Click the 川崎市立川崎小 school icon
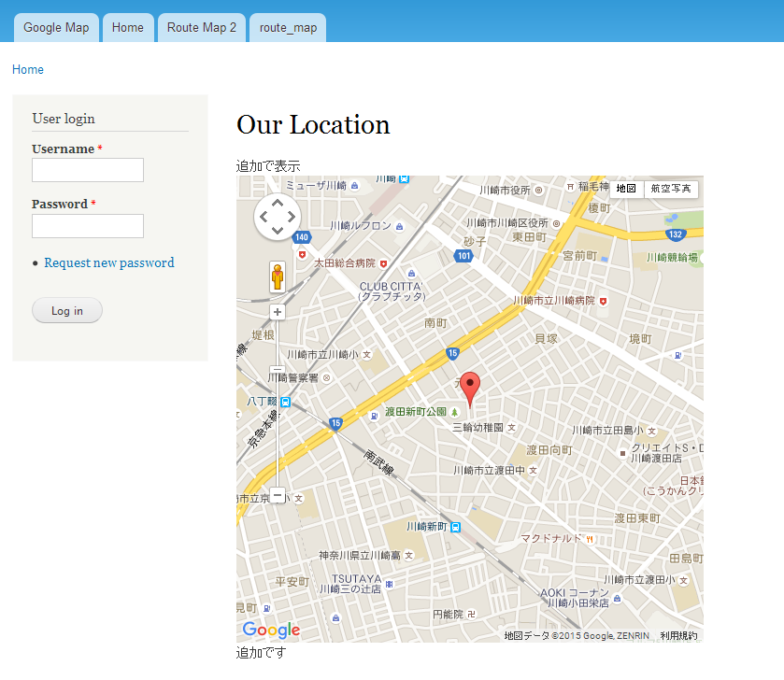 tap(367, 355)
